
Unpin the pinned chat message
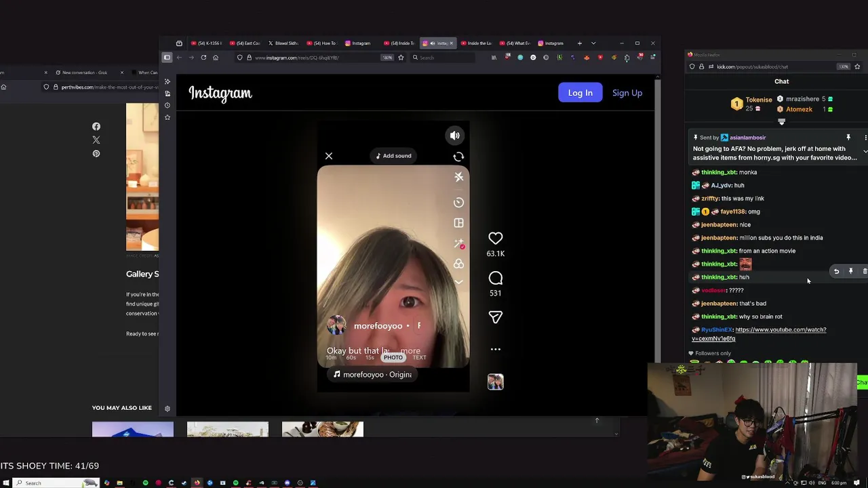point(848,138)
